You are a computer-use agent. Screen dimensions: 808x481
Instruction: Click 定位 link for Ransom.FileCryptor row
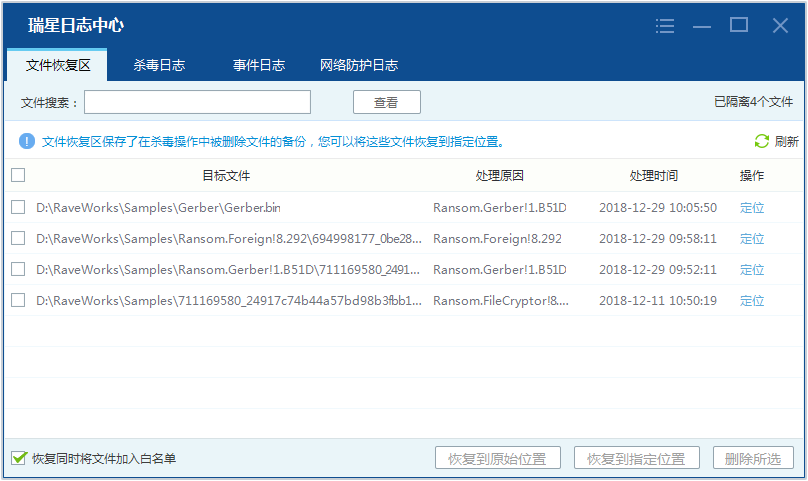752,301
